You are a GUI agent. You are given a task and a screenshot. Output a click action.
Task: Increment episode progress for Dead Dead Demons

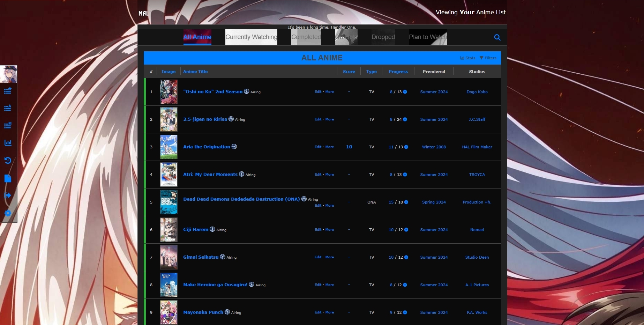[406, 202]
